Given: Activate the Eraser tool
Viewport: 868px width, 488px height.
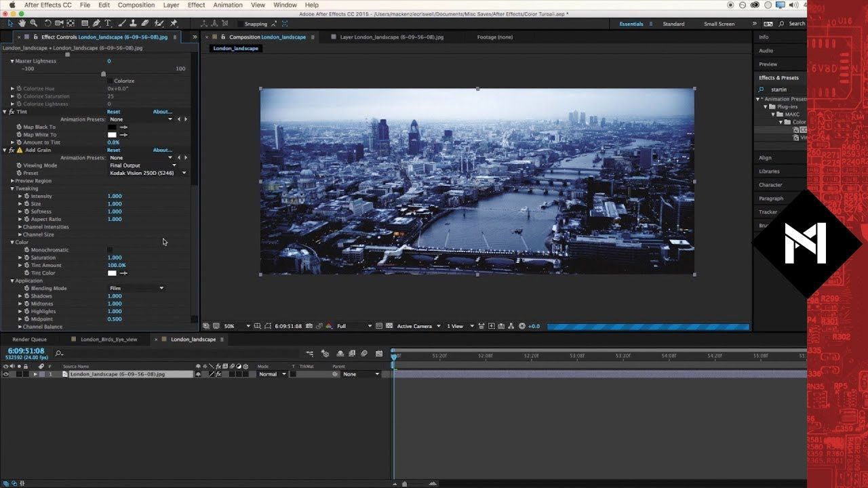Looking at the screenshot, I should [145, 24].
